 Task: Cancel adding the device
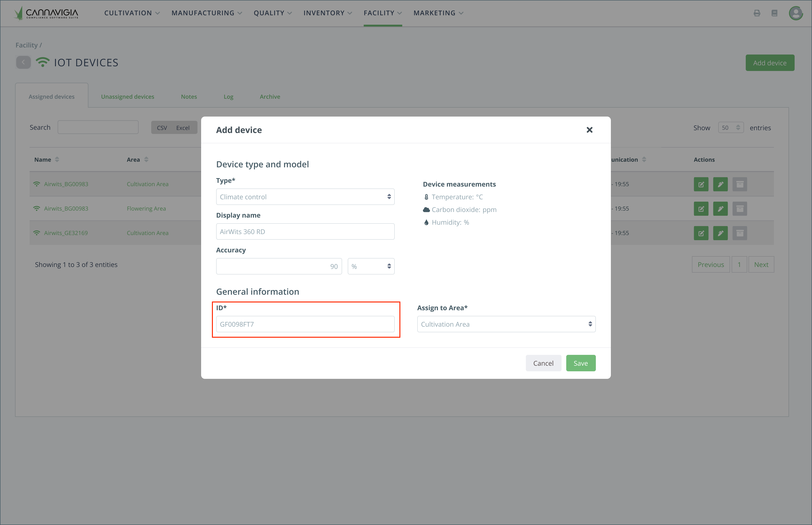(543, 363)
